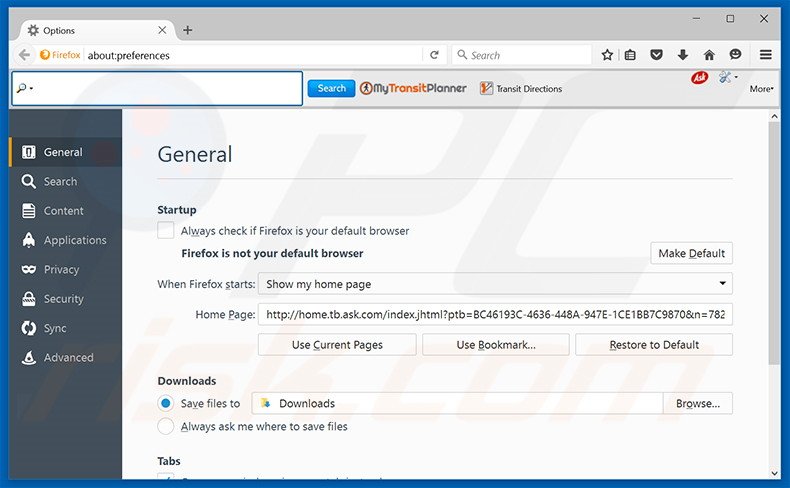Open the Sync preferences category
The image size is (790, 488).
tap(65, 328)
